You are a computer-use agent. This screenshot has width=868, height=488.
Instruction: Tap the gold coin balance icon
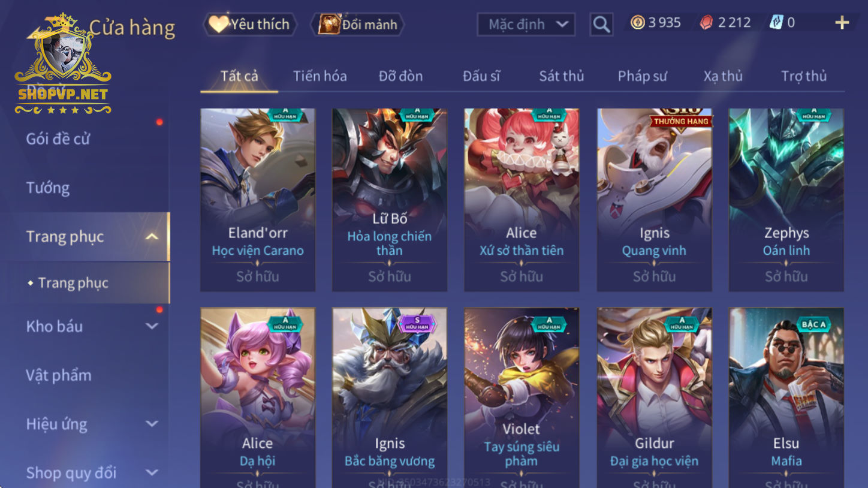point(638,23)
